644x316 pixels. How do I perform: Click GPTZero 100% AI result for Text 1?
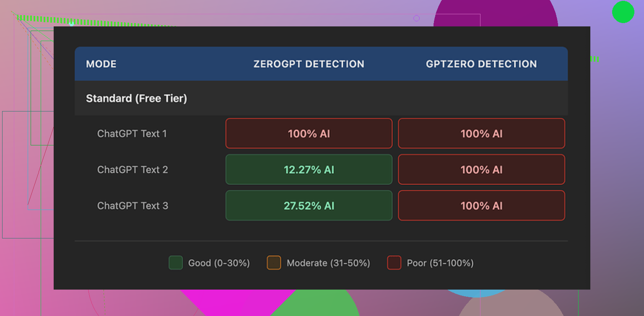click(x=481, y=134)
